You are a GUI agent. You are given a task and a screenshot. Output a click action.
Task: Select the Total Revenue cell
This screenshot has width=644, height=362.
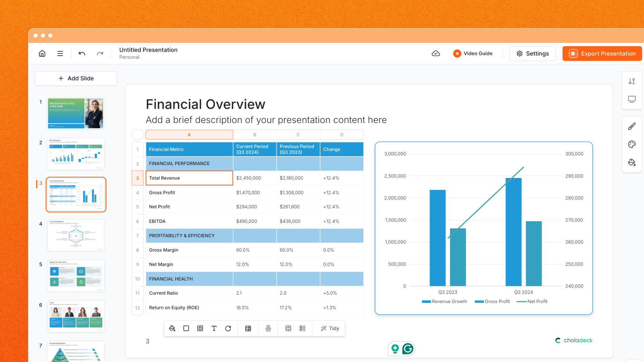click(189, 178)
